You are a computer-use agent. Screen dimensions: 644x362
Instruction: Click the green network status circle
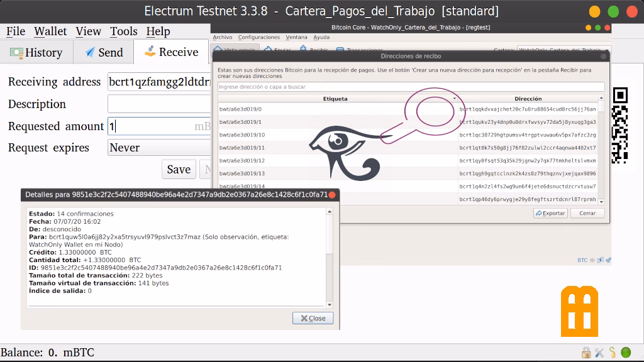[626, 353]
